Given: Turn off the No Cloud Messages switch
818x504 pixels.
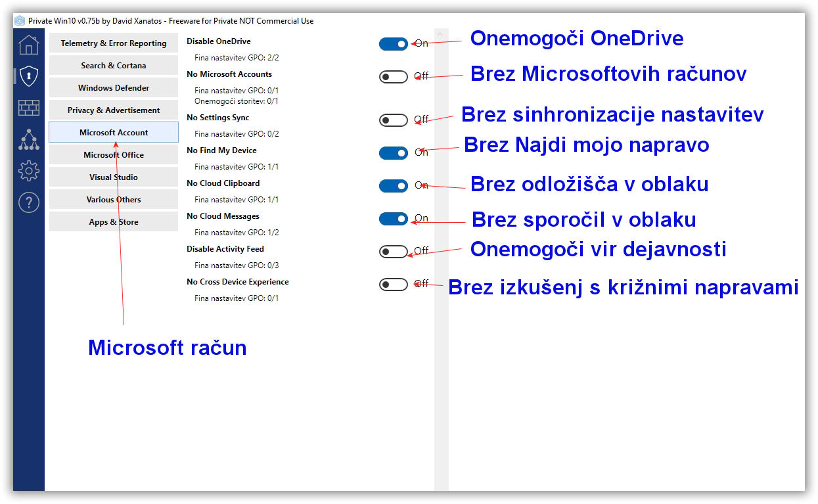Looking at the screenshot, I should tap(394, 219).
